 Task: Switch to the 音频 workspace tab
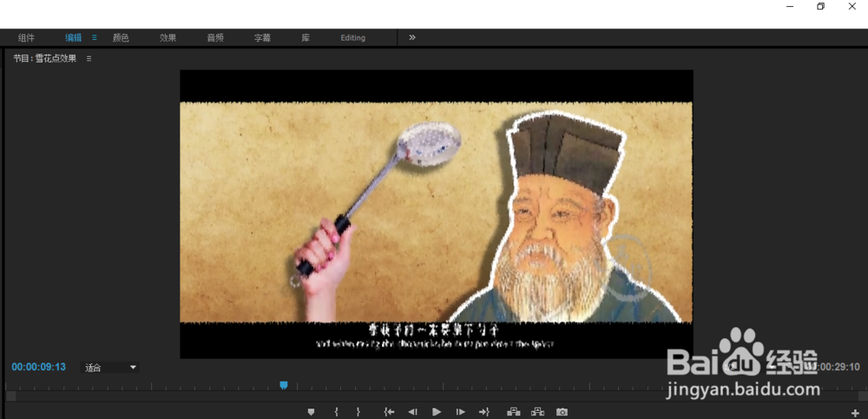point(215,37)
